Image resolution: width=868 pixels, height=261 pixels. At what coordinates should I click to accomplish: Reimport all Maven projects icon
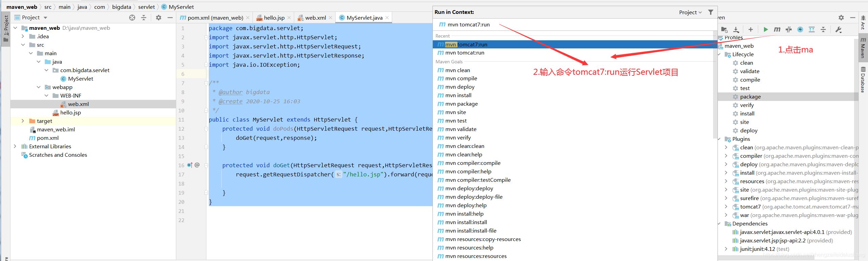pyautogui.click(x=724, y=29)
